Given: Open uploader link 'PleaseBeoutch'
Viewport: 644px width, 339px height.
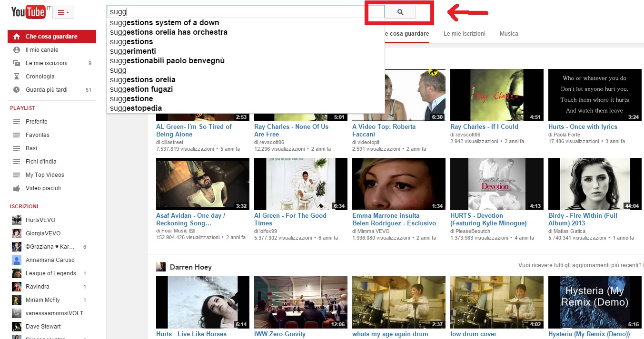Looking at the screenshot, I should tap(473, 231).
